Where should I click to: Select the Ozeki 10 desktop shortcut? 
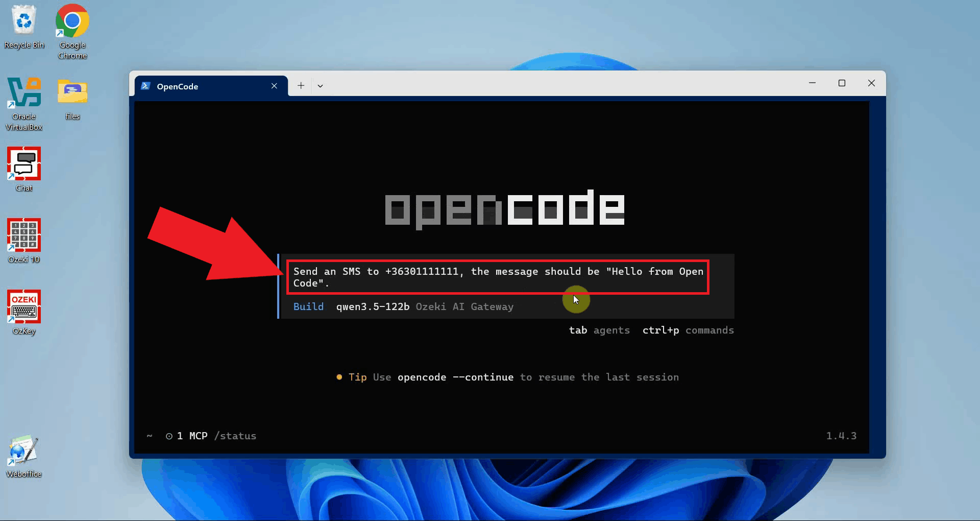[24, 241]
